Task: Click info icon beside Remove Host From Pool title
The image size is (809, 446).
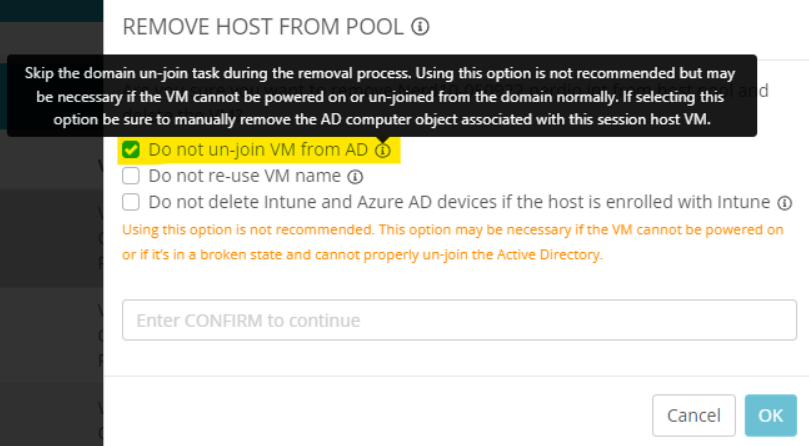Action: tap(420, 26)
